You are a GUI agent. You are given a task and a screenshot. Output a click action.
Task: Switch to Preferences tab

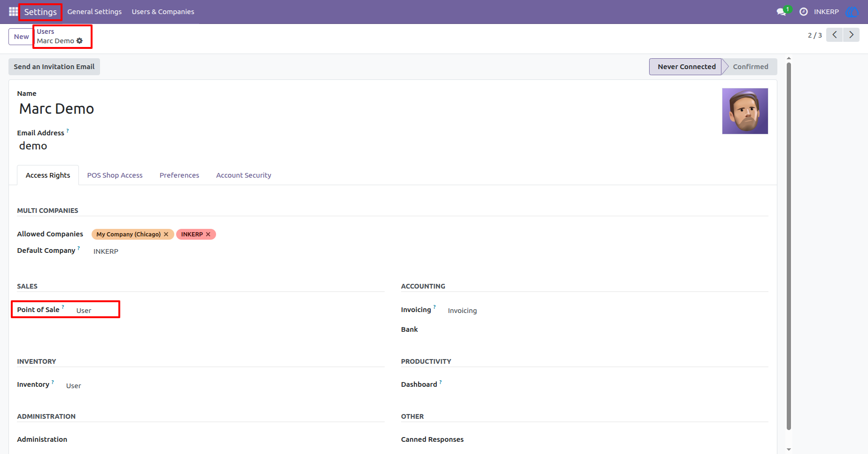coord(179,175)
